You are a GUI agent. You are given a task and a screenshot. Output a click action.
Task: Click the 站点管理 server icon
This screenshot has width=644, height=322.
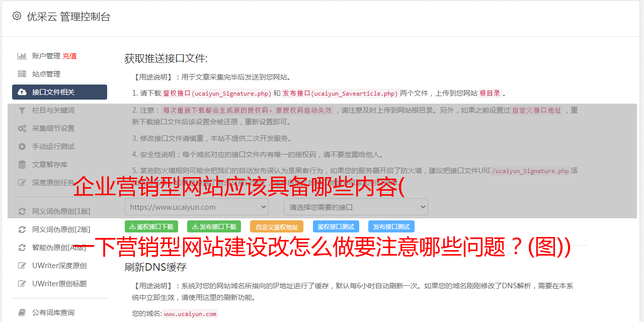(22, 74)
